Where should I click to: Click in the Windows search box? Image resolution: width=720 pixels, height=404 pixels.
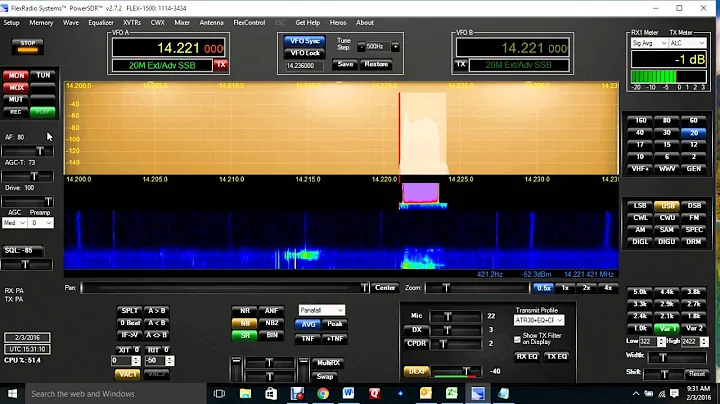tap(116, 393)
